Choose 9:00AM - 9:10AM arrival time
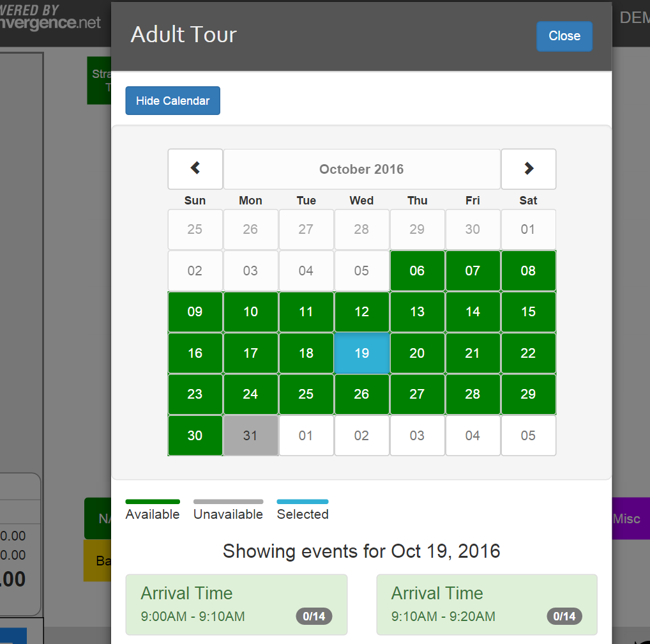The height and width of the screenshot is (644, 650). (236, 604)
